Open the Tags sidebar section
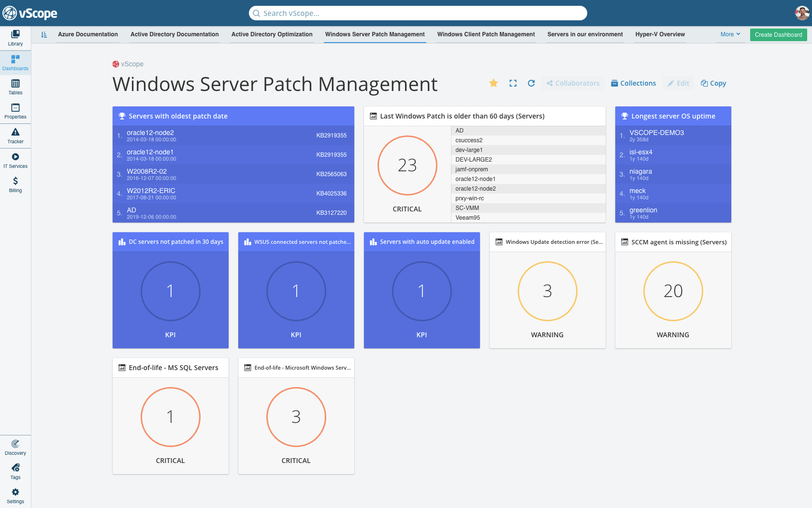812x508 pixels. 15,472
